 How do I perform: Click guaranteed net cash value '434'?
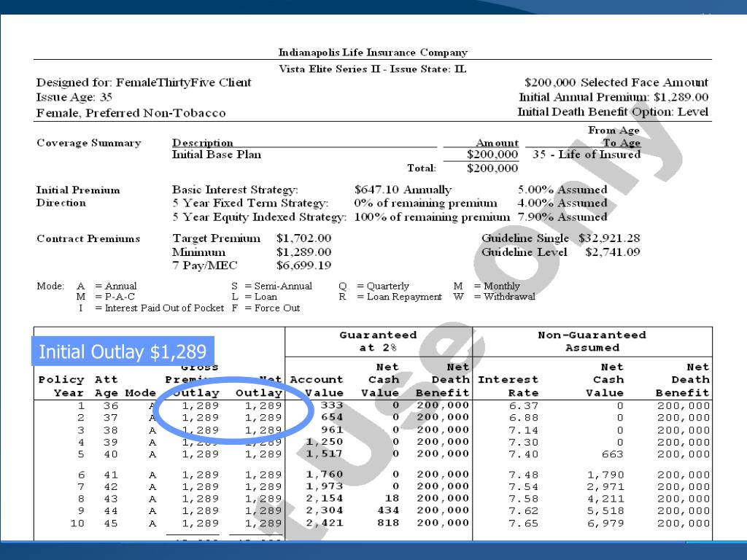click(388, 510)
